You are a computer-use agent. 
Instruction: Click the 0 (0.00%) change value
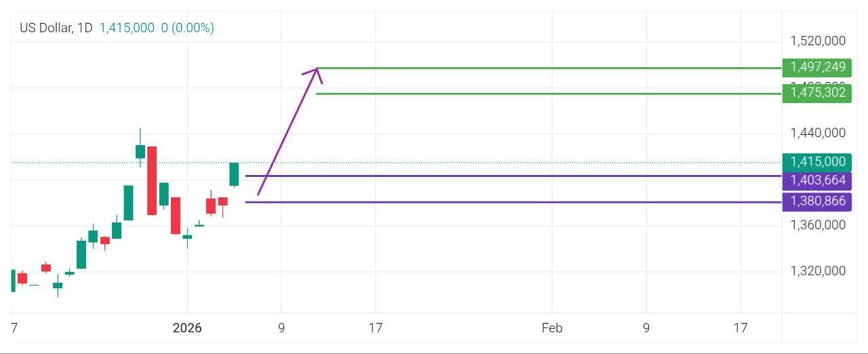click(187, 28)
